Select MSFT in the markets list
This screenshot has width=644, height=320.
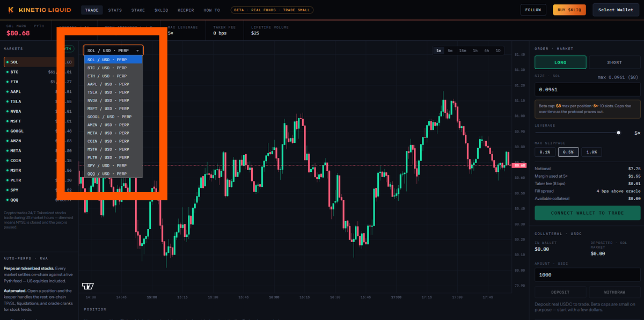coord(39,121)
